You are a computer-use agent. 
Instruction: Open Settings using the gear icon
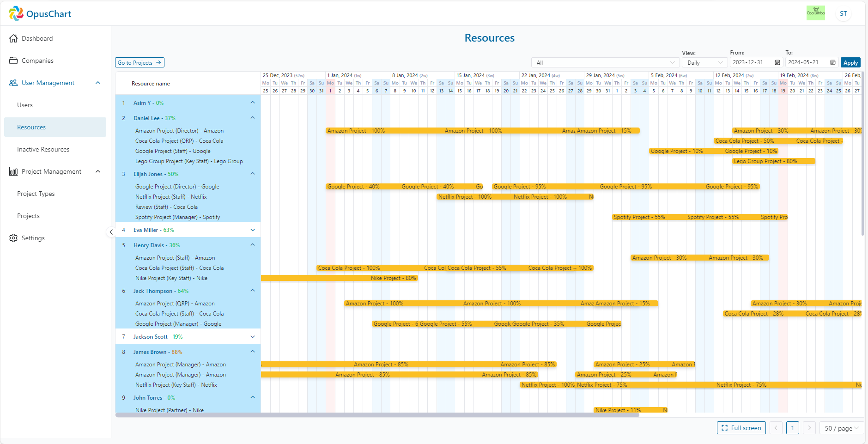[x=13, y=238]
